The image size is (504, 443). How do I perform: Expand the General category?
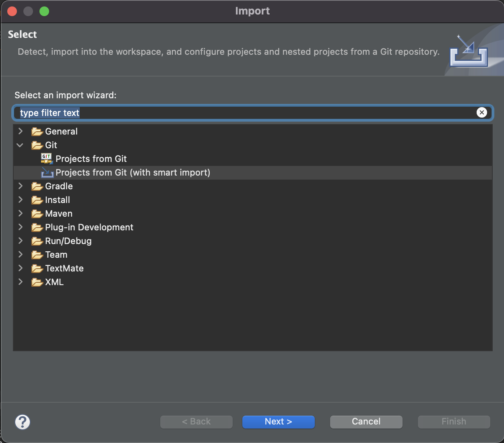coord(21,131)
